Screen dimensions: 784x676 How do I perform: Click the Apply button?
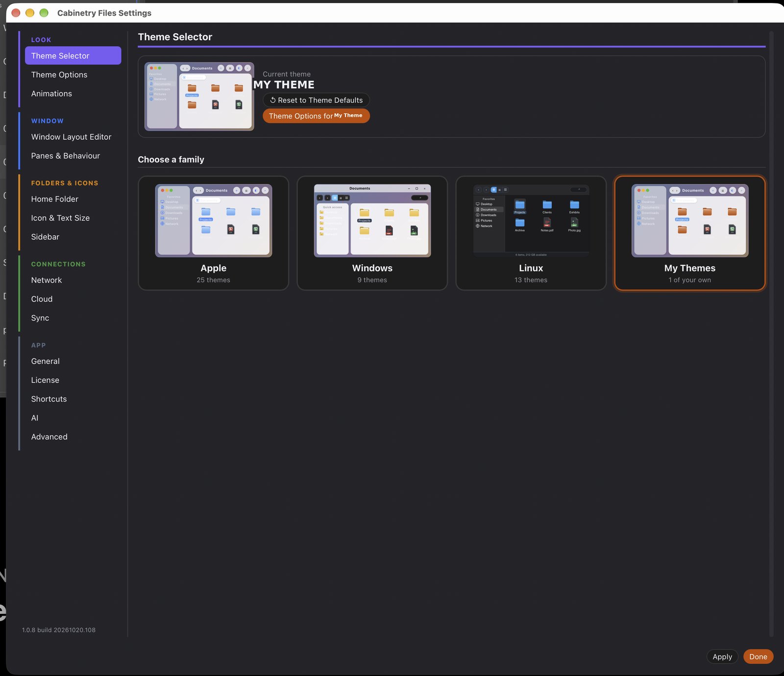[722, 656]
